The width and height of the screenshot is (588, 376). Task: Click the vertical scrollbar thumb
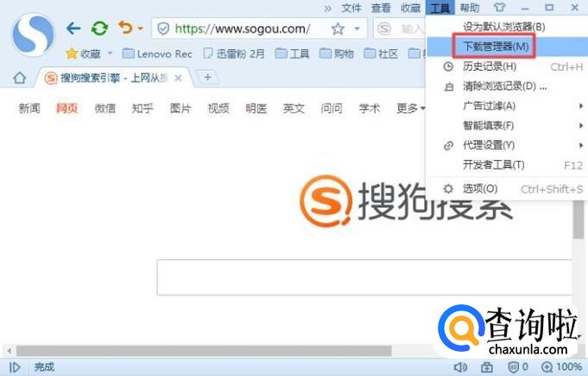[579, 220]
